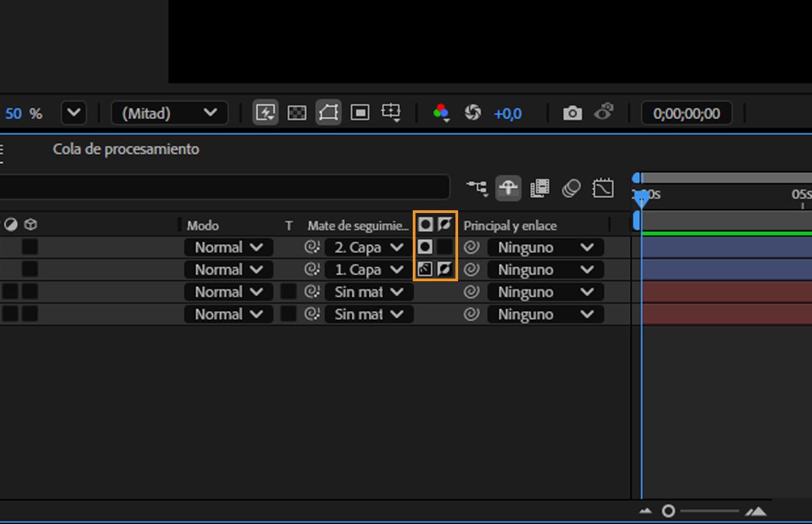
Task: Click the timeline zoom slider handle
Action: [x=669, y=511]
